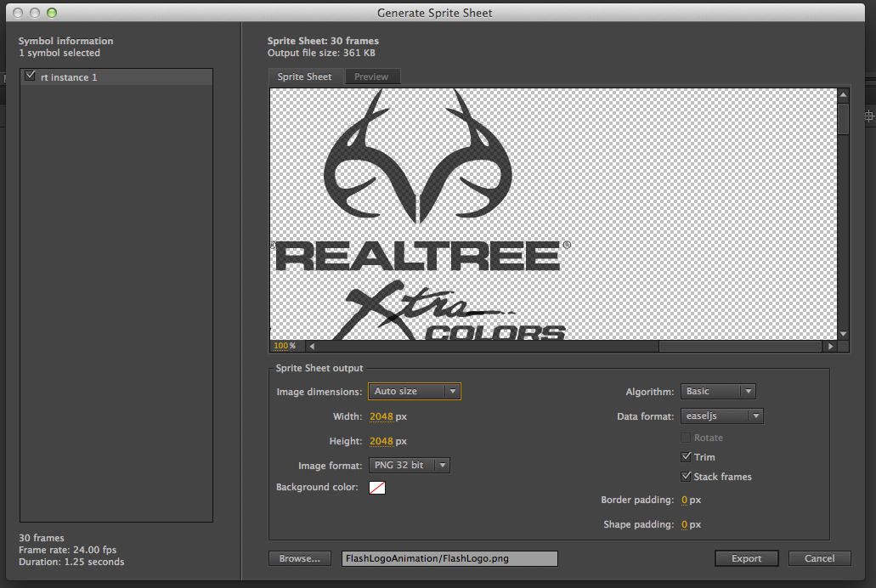Click the 100% zoom value

pos(281,347)
